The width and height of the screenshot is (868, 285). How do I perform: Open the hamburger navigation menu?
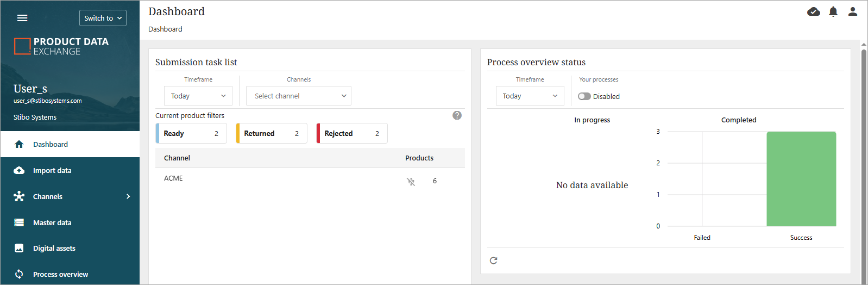coord(22,18)
